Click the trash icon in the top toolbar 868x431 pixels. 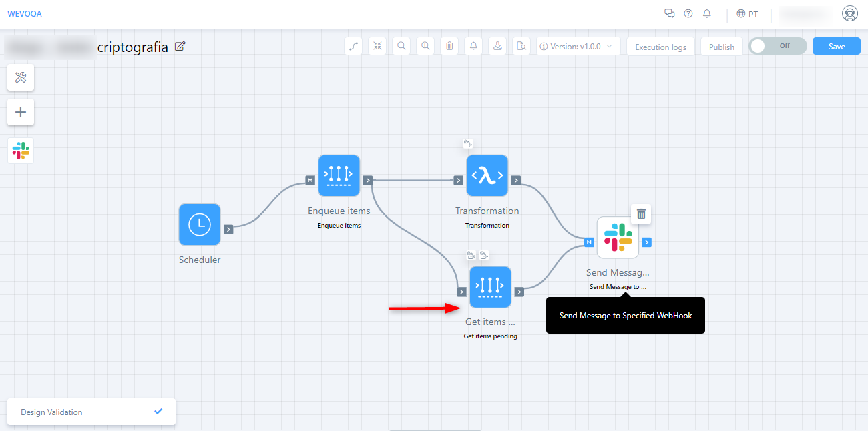(x=449, y=46)
